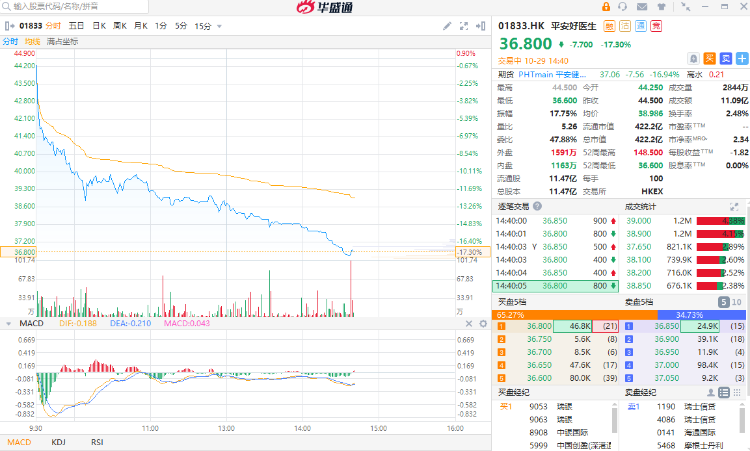Switch broker queue to list view icon

[724, 393]
